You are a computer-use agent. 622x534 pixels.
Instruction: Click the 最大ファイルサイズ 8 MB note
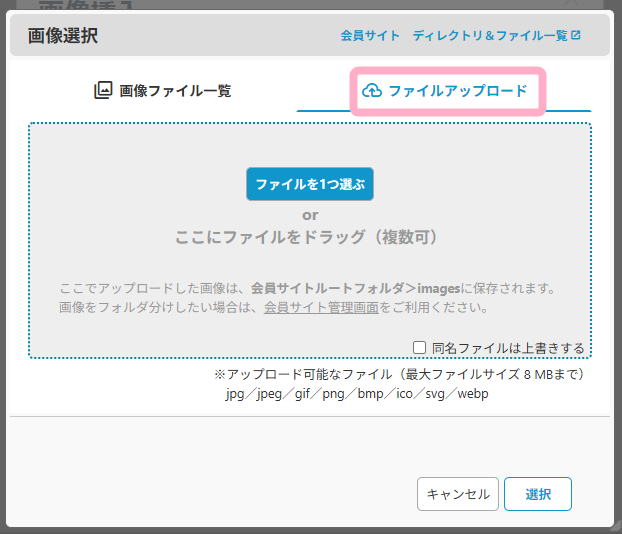(x=491, y=374)
